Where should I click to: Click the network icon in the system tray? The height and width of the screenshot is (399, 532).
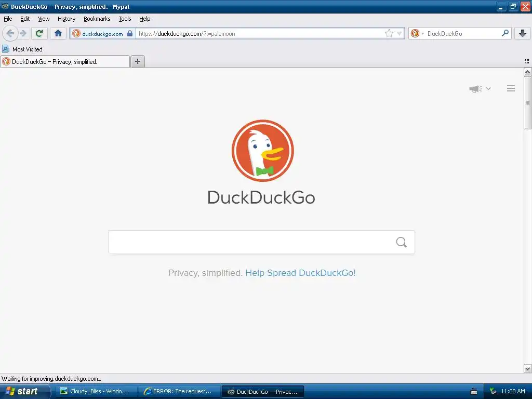coord(493,391)
